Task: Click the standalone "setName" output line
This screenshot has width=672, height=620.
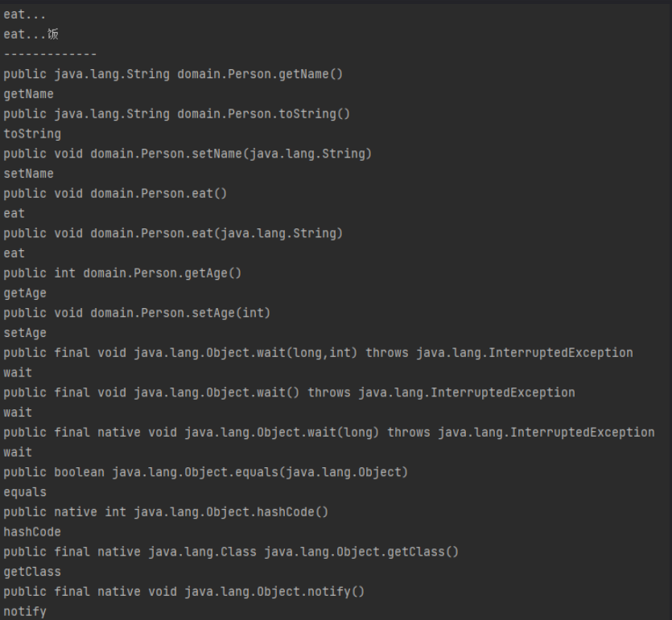Action: click(29, 174)
